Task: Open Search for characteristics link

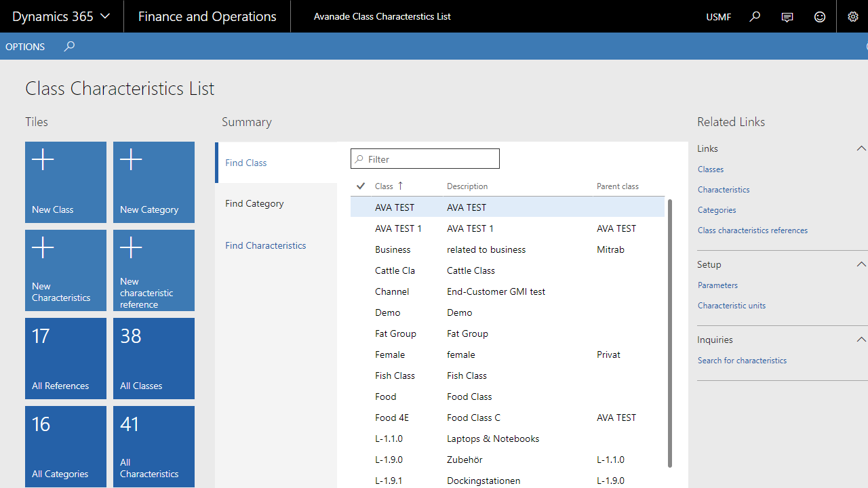Action: tap(742, 361)
